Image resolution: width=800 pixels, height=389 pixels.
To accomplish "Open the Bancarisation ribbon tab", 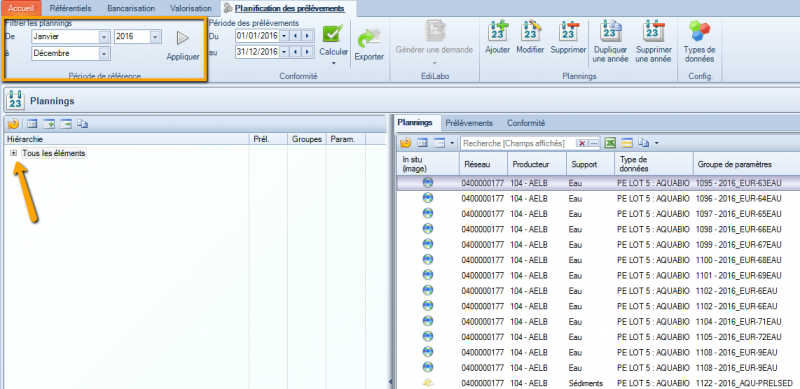I will pyautogui.click(x=131, y=8).
